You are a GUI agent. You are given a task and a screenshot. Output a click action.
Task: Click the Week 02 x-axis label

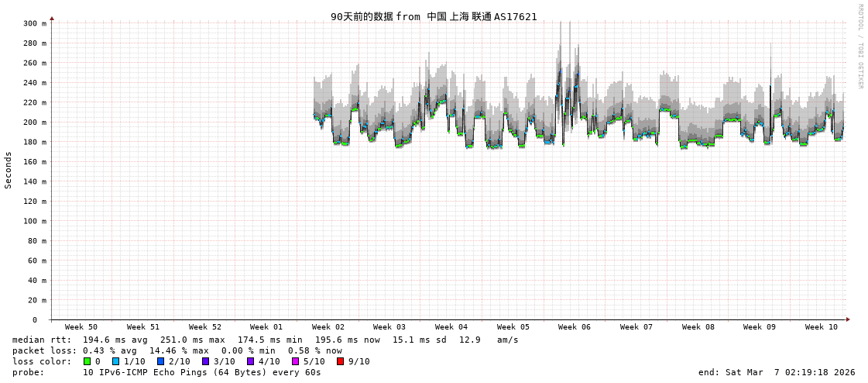[328, 327]
